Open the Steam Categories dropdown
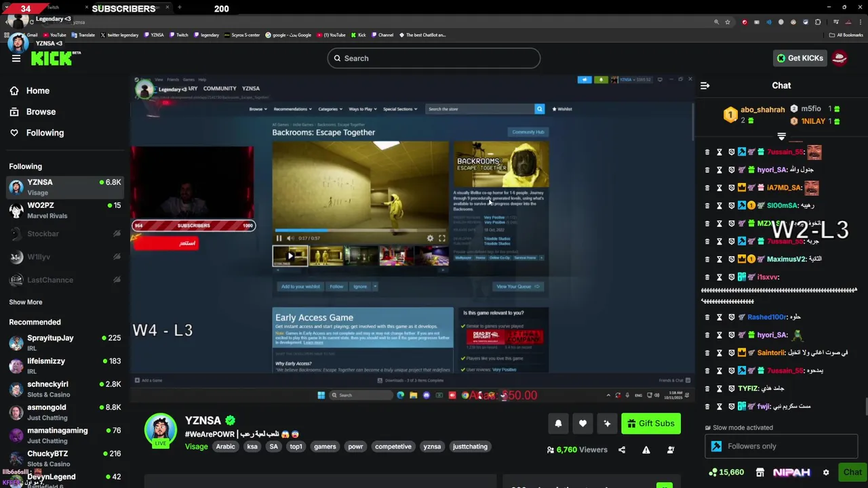Screen dimensions: 868x488 click(x=330, y=109)
